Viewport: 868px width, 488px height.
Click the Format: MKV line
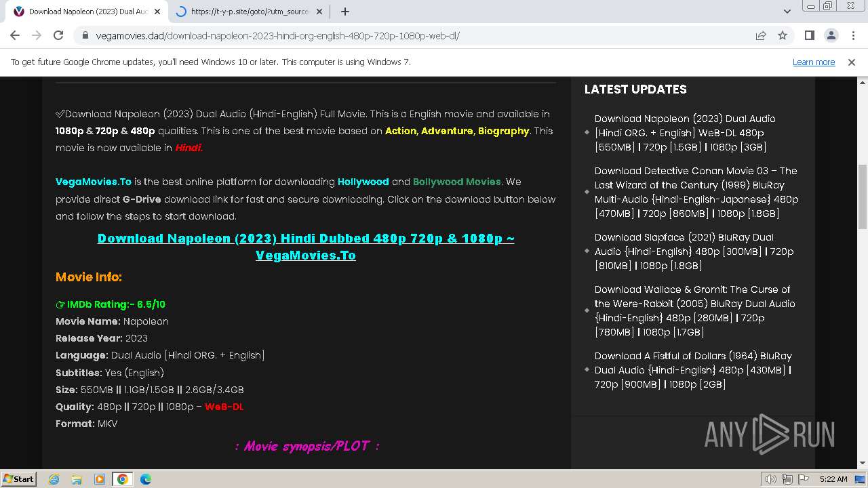click(x=87, y=424)
